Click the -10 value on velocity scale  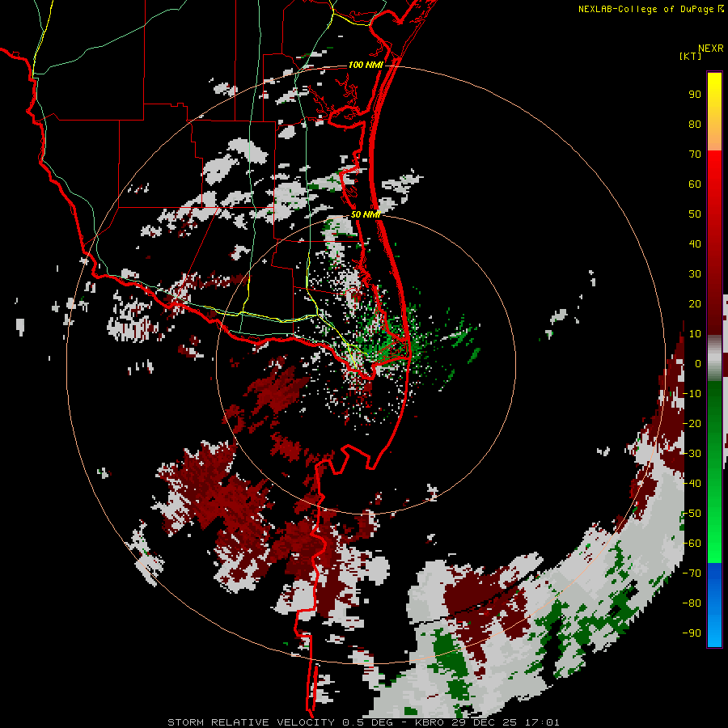tap(692, 394)
